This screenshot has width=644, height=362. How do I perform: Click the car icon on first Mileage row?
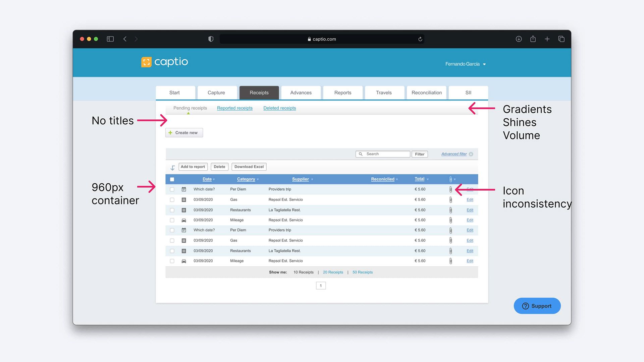(x=184, y=220)
